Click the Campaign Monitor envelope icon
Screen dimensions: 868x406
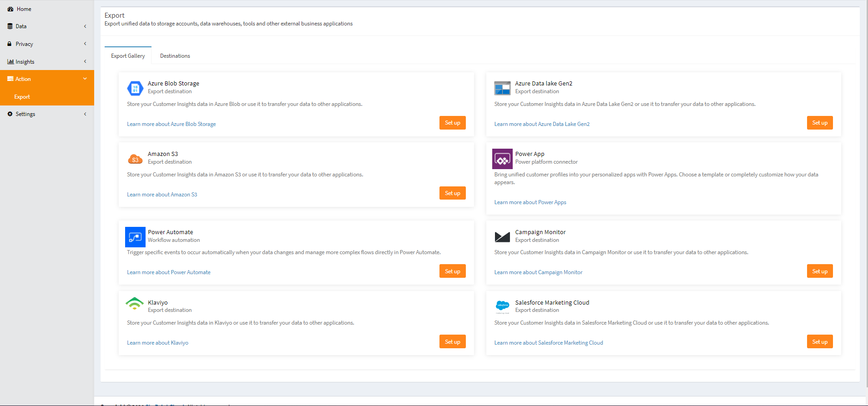click(x=502, y=237)
